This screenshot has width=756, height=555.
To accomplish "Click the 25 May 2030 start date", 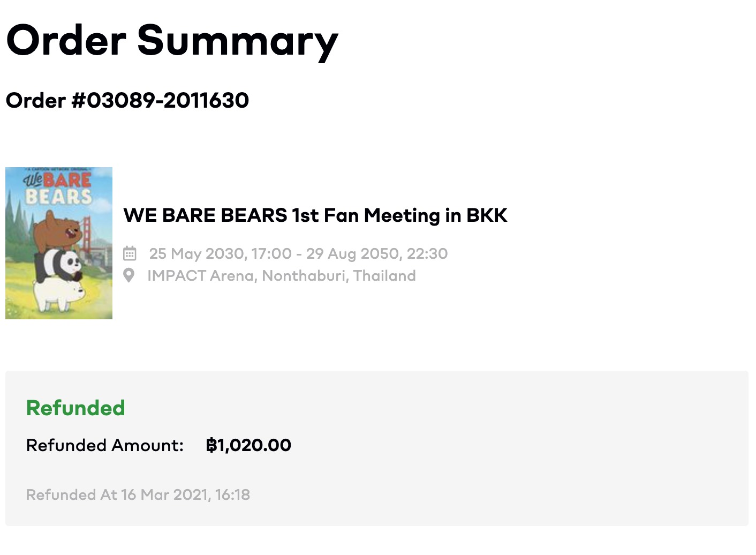I will point(198,253).
